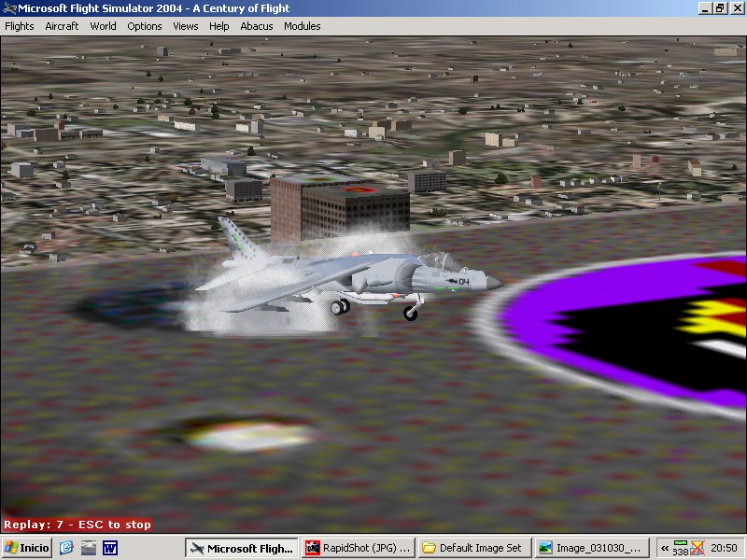Switch to RapidShot (JPG) taskbar button
747x560 pixels.
(x=359, y=548)
